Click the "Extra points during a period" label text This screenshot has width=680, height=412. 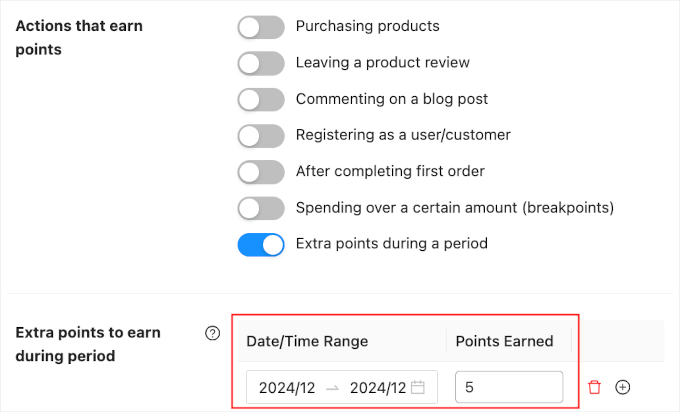pos(392,244)
